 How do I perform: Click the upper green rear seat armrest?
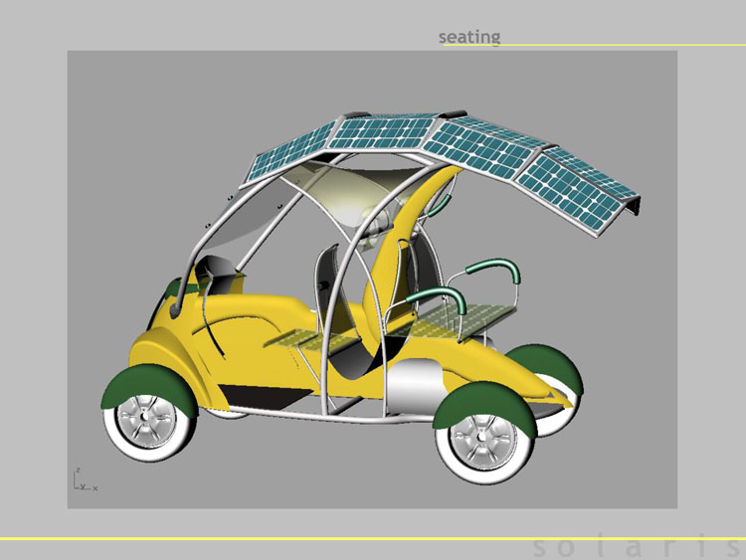(x=493, y=270)
